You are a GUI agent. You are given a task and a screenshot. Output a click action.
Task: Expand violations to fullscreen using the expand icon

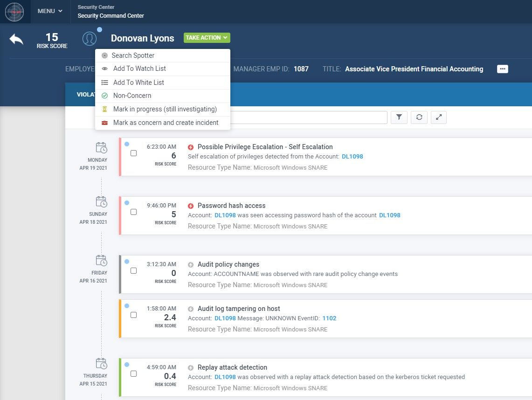pyautogui.click(x=438, y=117)
